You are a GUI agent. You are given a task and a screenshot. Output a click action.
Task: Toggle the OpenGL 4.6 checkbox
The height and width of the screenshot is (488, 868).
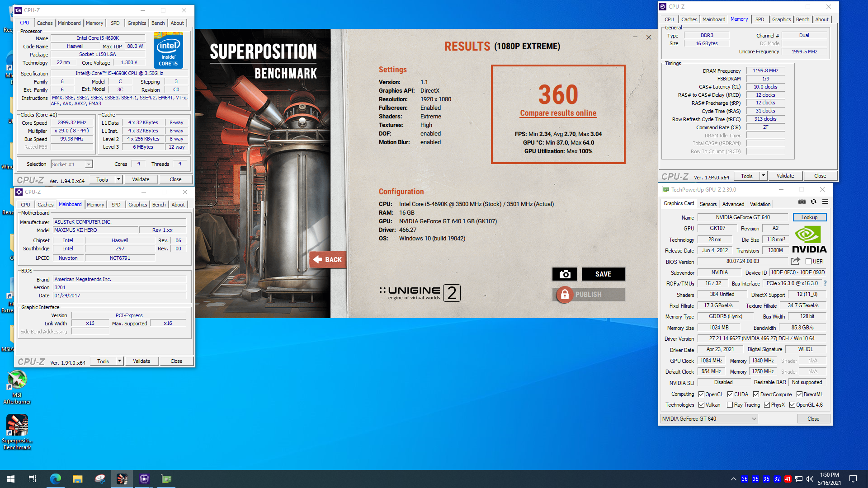pyautogui.click(x=792, y=405)
